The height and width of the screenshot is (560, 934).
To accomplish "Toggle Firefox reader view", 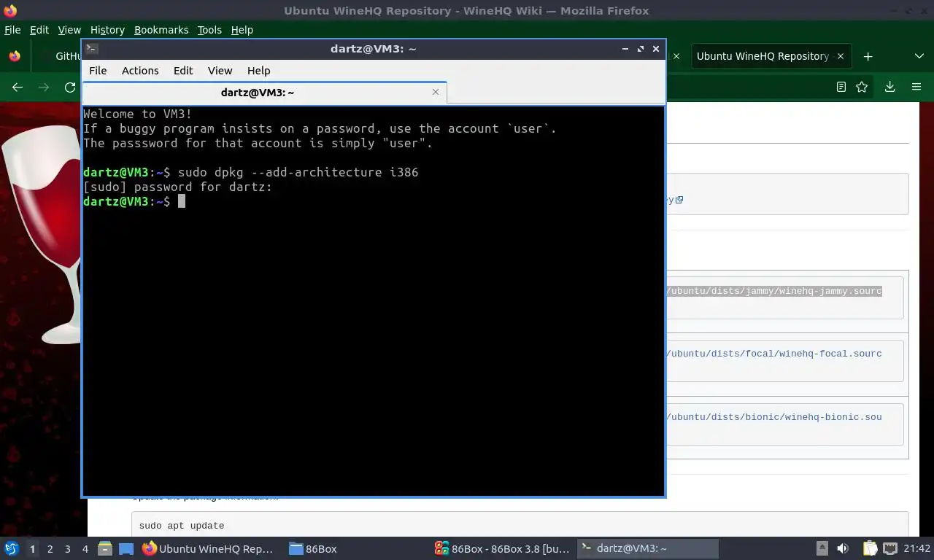I will (x=841, y=87).
